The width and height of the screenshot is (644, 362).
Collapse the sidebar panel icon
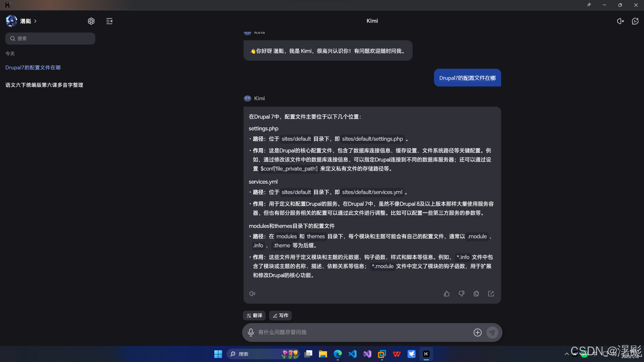click(x=109, y=21)
